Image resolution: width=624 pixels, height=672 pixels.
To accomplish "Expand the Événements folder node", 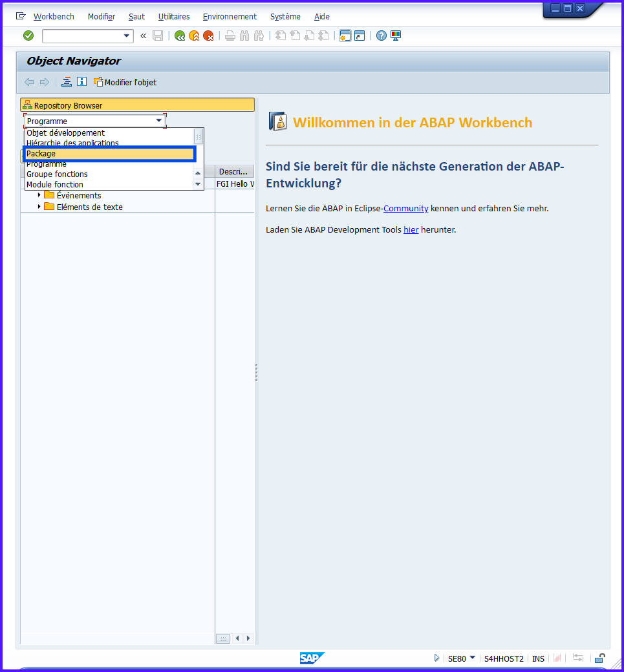I will [x=39, y=195].
